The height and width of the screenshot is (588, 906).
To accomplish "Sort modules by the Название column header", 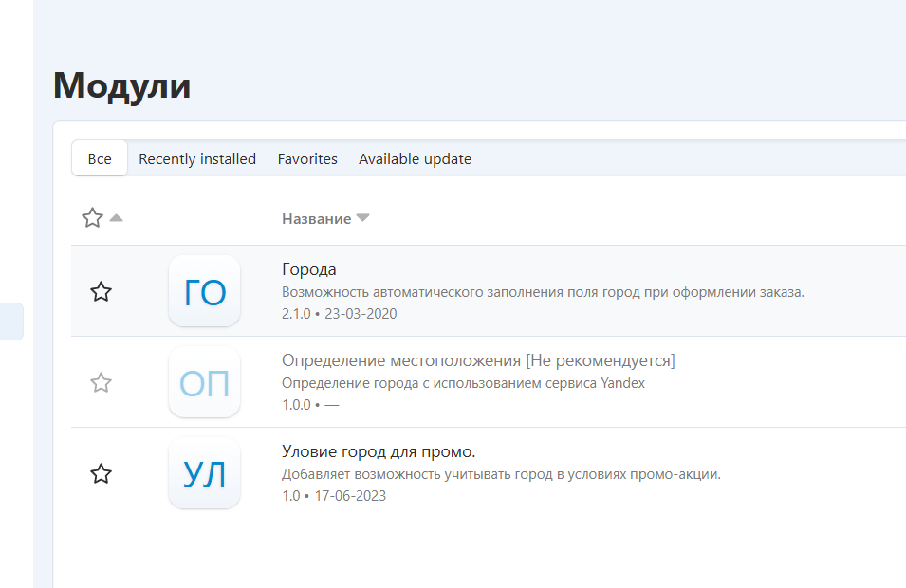I will [316, 219].
